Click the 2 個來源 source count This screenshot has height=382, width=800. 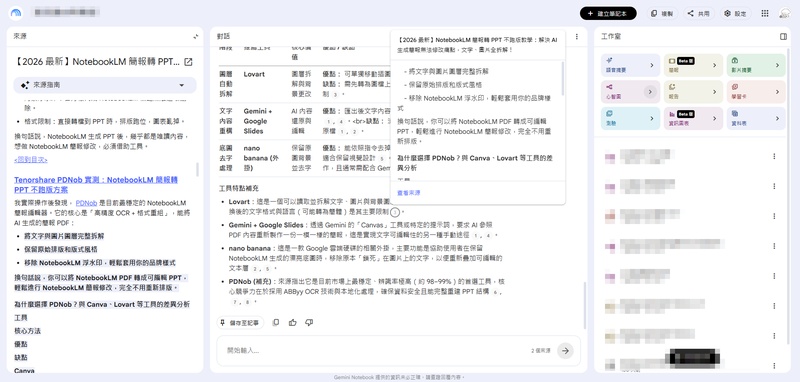540,351
